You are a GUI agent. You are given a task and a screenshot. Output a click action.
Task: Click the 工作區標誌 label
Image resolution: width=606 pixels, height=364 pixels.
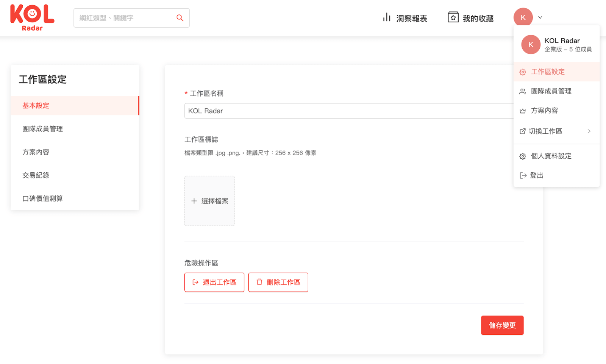[201, 140]
